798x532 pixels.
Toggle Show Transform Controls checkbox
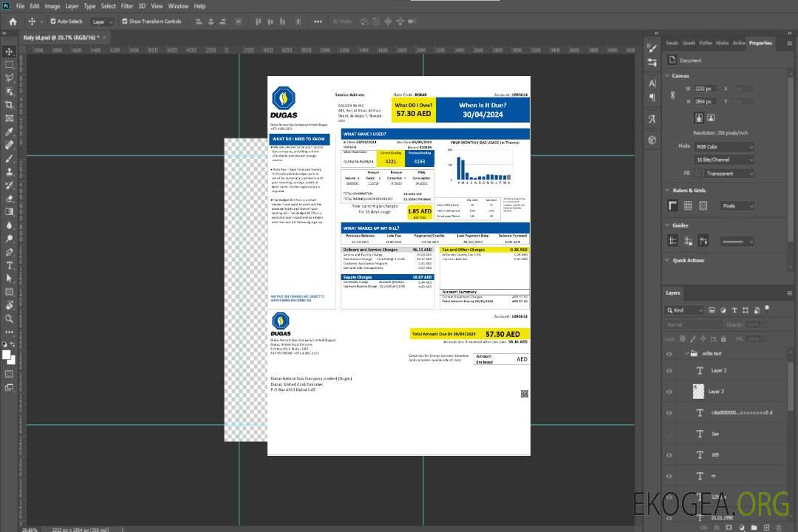coord(125,21)
